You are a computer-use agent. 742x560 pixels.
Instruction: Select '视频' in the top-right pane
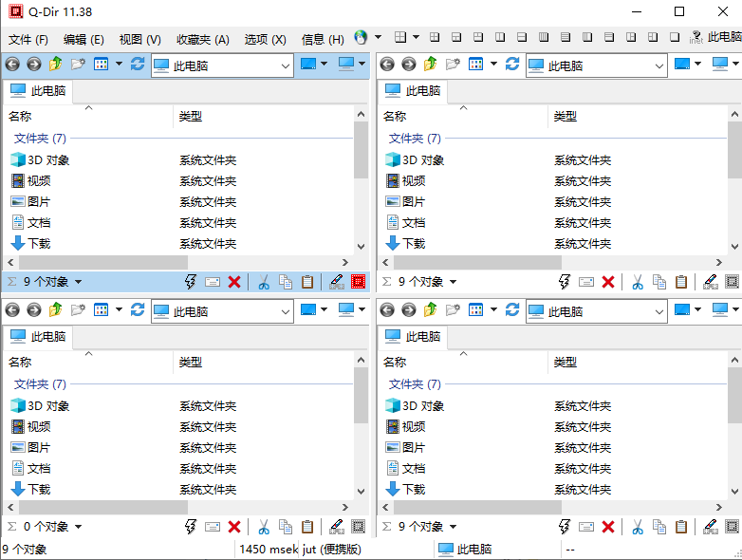[405, 181]
